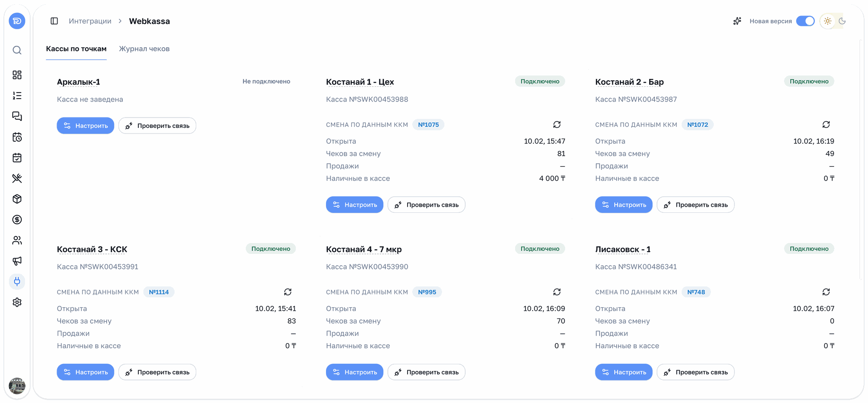The width and height of the screenshot is (868, 403).
Task: Click Настроить for Аркалык-1
Action: tap(85, 126)
